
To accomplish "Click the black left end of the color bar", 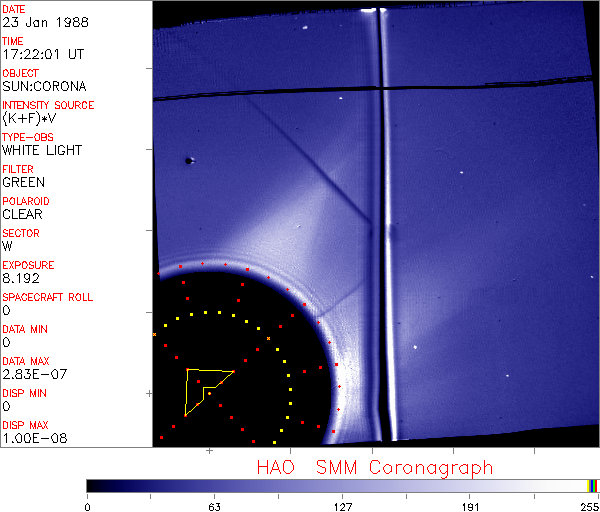I will (x=95, y=485).
